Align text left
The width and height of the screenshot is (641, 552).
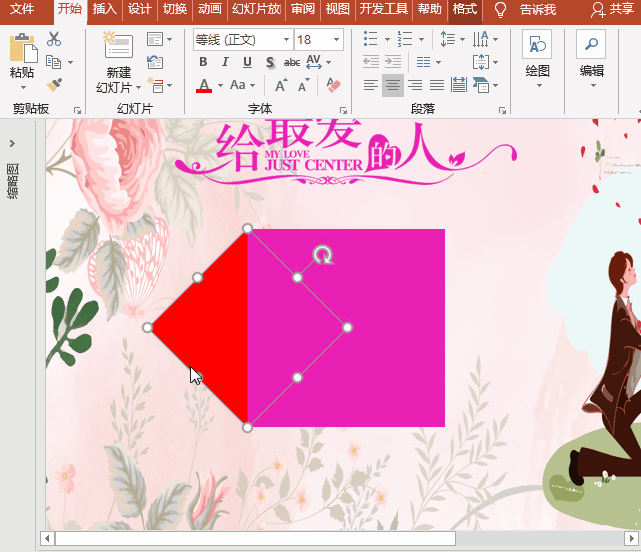[x=371, y=85]
